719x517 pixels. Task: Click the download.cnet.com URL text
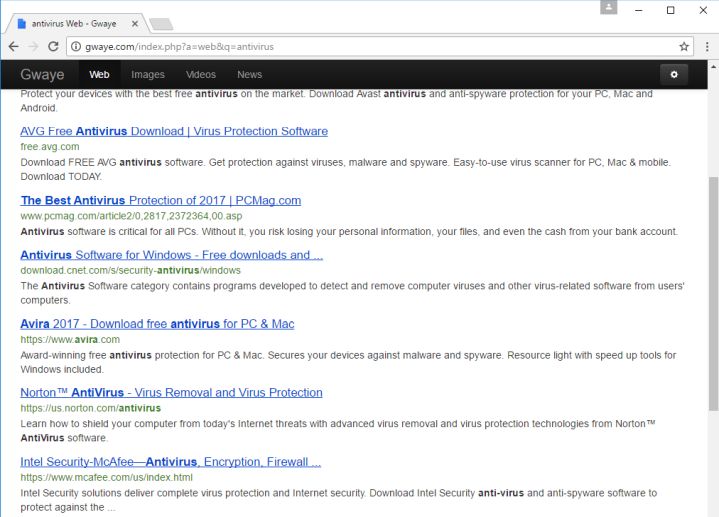pos(130,271)
